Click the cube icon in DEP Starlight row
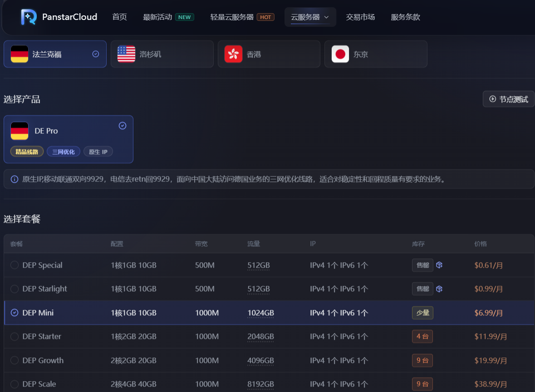The image size is (535, 392). (439, 289)
